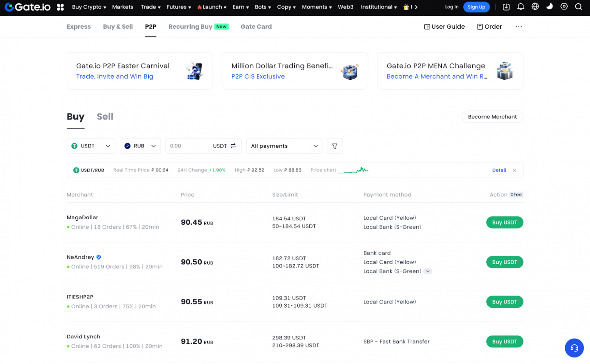This screenshot has width=590, height=364.
Task: Buy USDT from MagaDollar
Action: coord(505,223)
